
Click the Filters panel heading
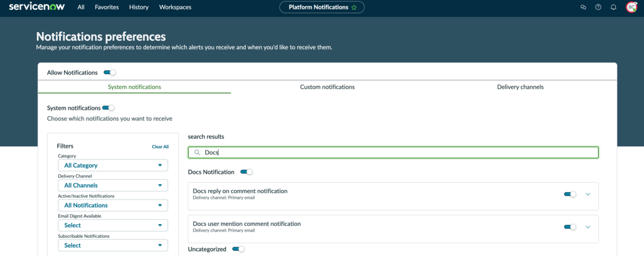click(65, 146)
